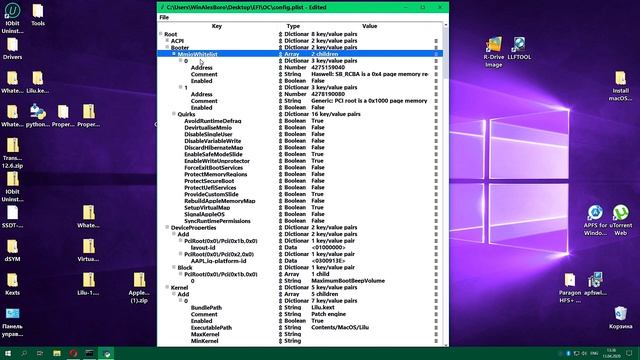Open type selector for BundlePath row
640x360 pixels.
pyautogui.click(x=280, y=307)
